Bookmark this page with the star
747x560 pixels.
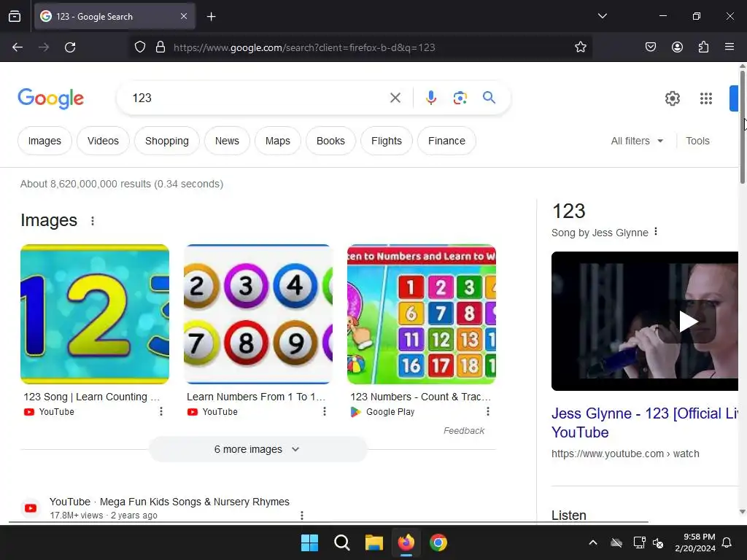pos(580,47)
